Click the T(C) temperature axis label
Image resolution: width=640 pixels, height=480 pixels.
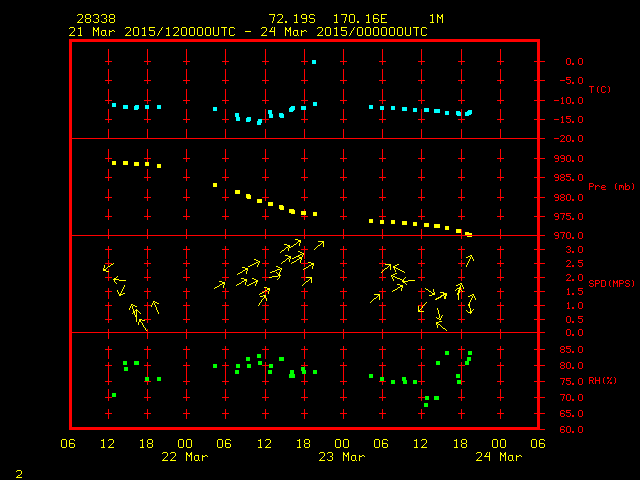click(x=599, y=90)
